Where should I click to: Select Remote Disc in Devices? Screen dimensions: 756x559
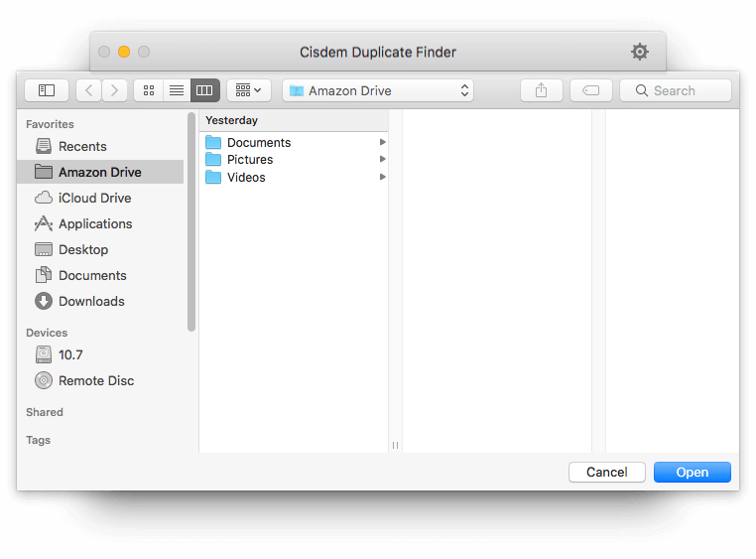coord(100,380)
